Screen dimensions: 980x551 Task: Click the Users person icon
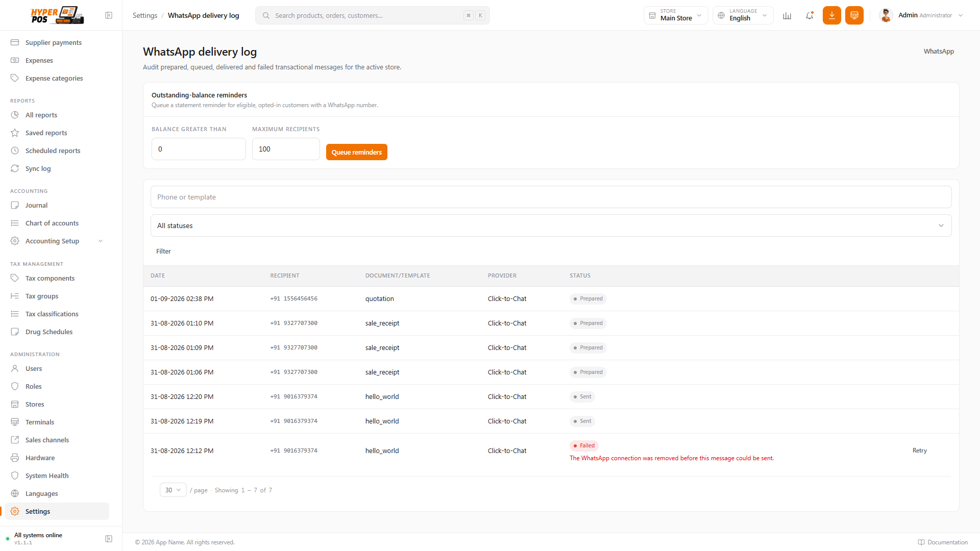coord(15,368)
